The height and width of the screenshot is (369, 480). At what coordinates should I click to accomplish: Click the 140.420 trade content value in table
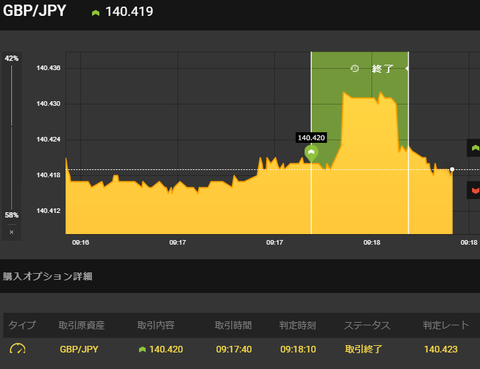[x=166, y=349]
